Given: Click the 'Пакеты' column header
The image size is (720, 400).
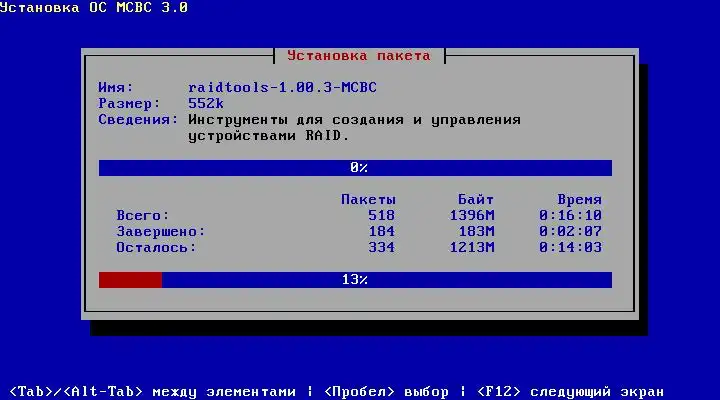Looking at the screenshot, I should click(368, 199).
